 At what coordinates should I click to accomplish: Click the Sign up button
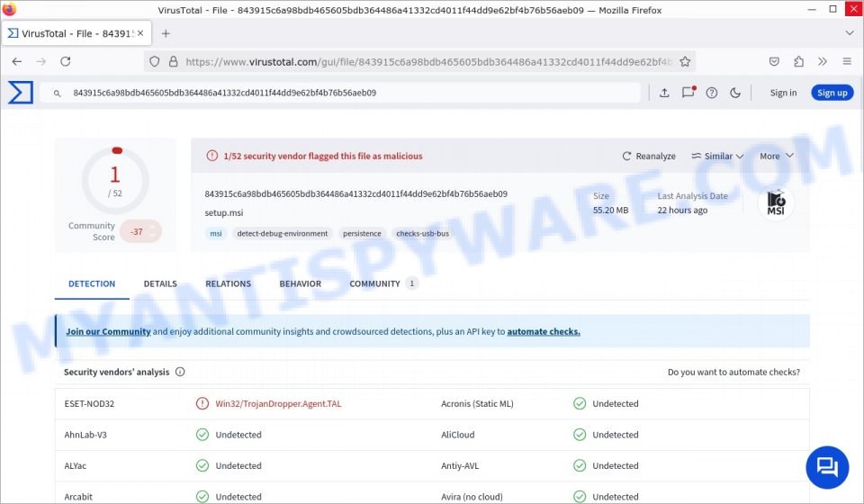point(832,93)
